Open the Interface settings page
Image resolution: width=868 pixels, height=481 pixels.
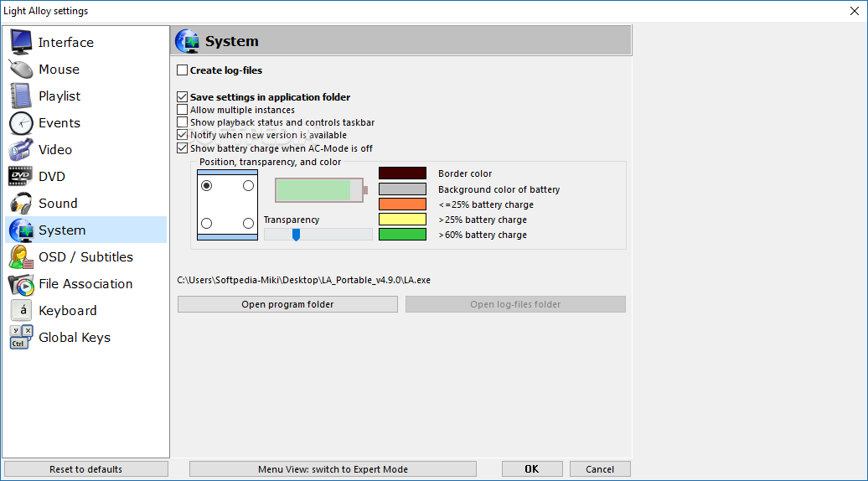point(66,43)
